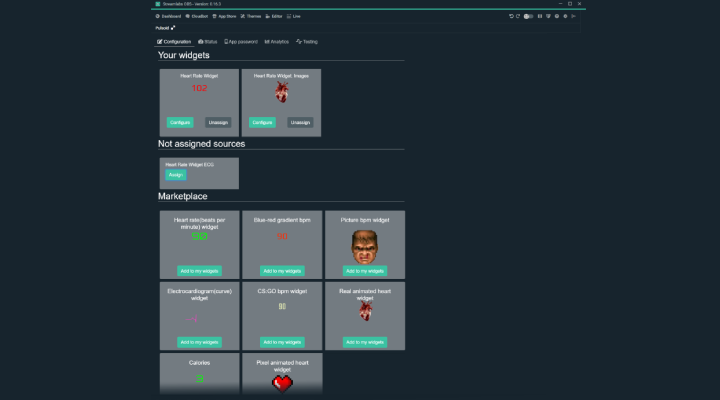
Task: Add CS:GO bpm widget to my widgets
Action: click(282, 342)
